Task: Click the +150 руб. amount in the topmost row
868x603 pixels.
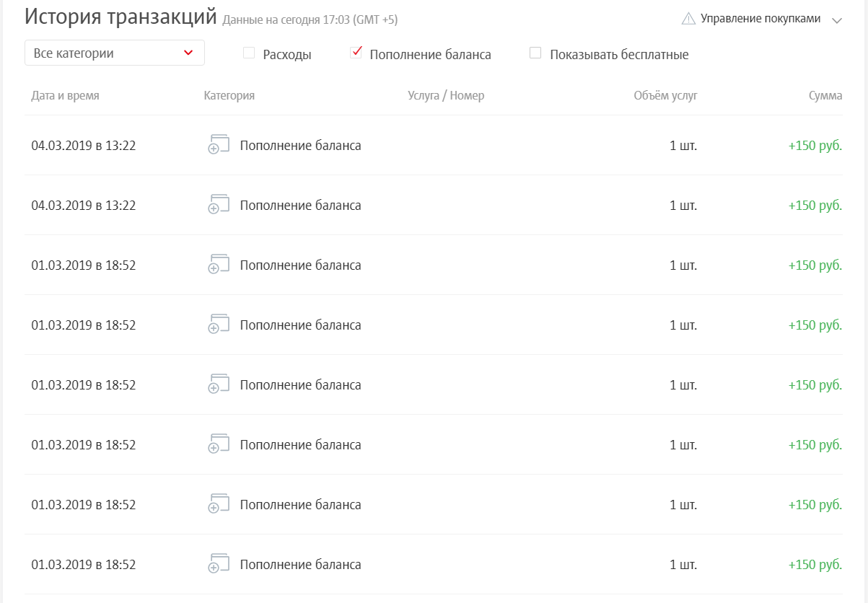Action: pos(815,146)
